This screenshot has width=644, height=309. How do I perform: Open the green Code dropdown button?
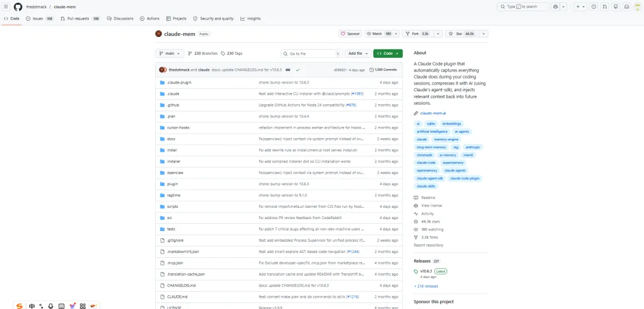pos(388,53)
